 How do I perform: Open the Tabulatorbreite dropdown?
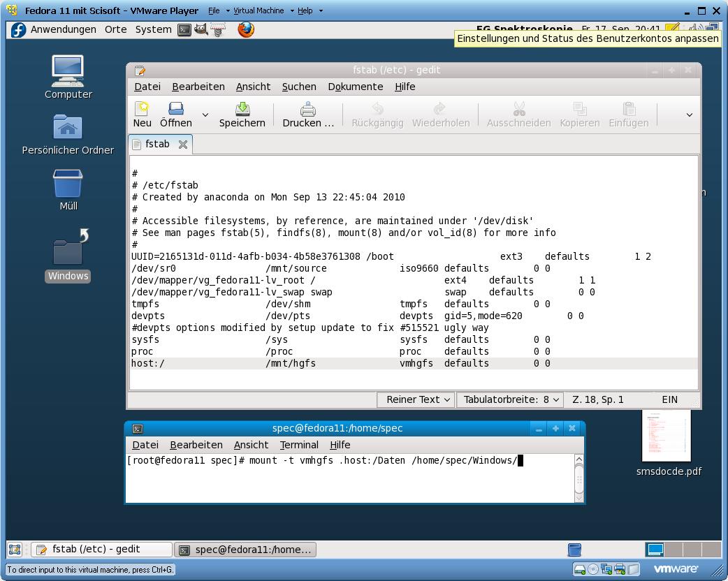(x=511, y=399)
